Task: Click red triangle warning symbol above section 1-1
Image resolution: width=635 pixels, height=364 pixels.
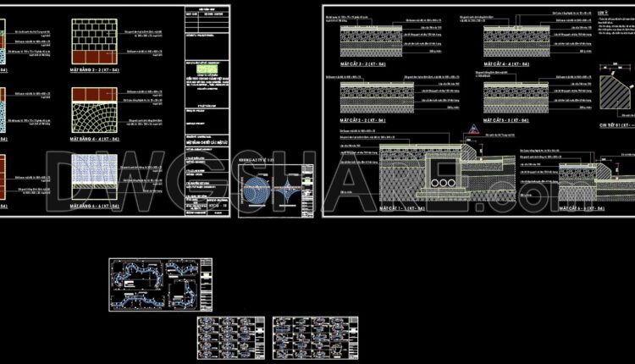Action: coord(473,130)
